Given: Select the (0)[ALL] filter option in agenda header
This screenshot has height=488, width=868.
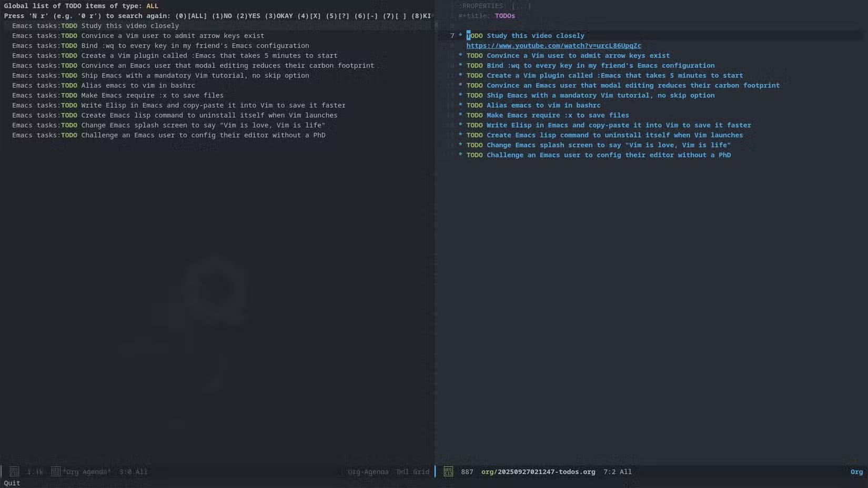Looking at the screenshot, I should [191, 16].
